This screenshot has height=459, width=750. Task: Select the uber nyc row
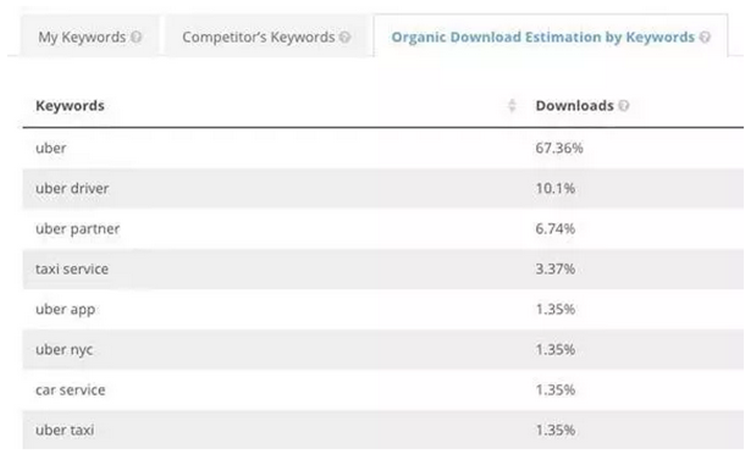pyautogui.click(x=65, y=349)
